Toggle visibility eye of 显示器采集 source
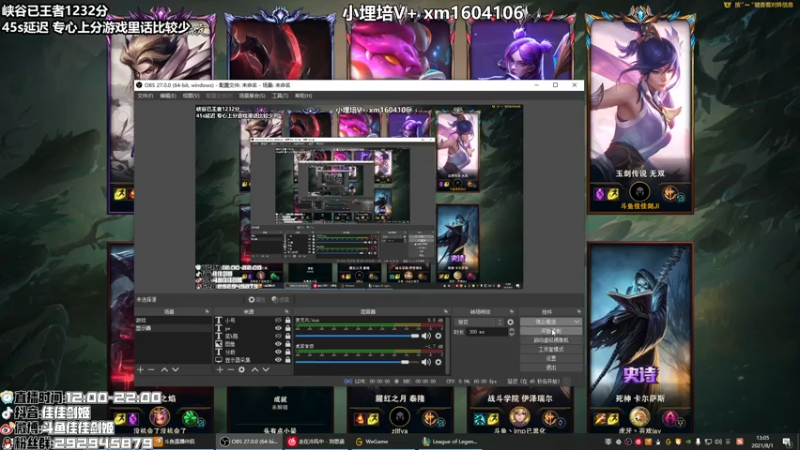800x450 pixels. [x=278, y=360]
